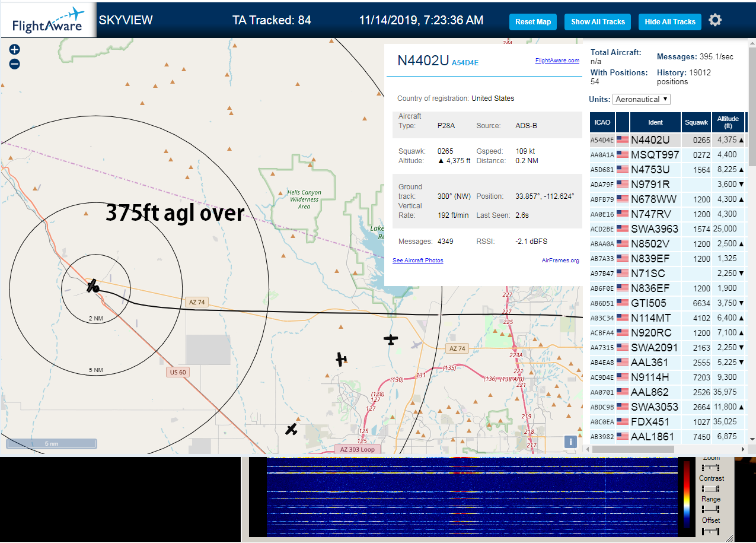The height and width of the screenshot is (543, 756).
Task: Select the aircraft icon at range-ring center
Action: click(x=93, y=287)
